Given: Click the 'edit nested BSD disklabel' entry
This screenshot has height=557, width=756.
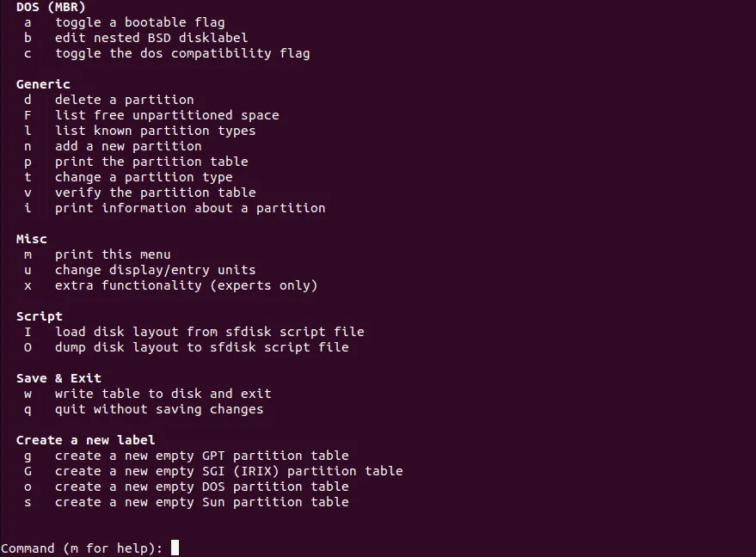Looking at the screenshot, I should pyautogui.click(x=151, y=38).
